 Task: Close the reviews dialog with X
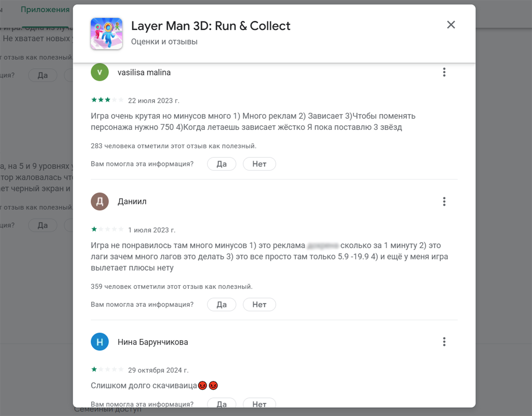451,25
